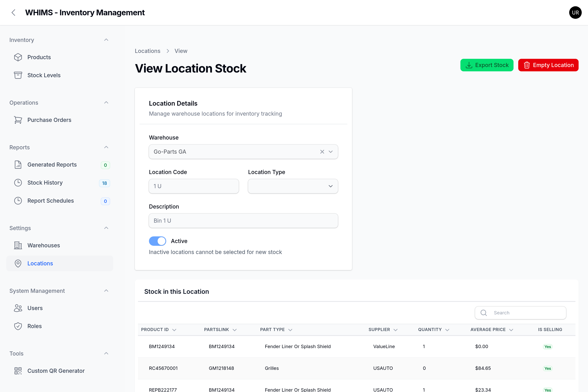Click the trash icon in Empty Location
The image size is (588, 392).
[x=527, y=65]
